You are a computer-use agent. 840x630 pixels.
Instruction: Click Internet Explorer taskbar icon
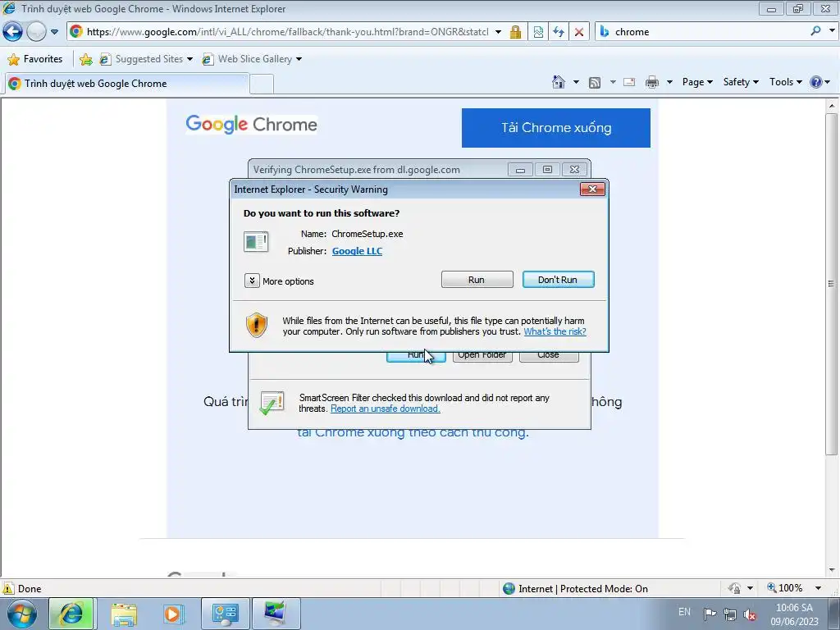click(x=71, y=614)
